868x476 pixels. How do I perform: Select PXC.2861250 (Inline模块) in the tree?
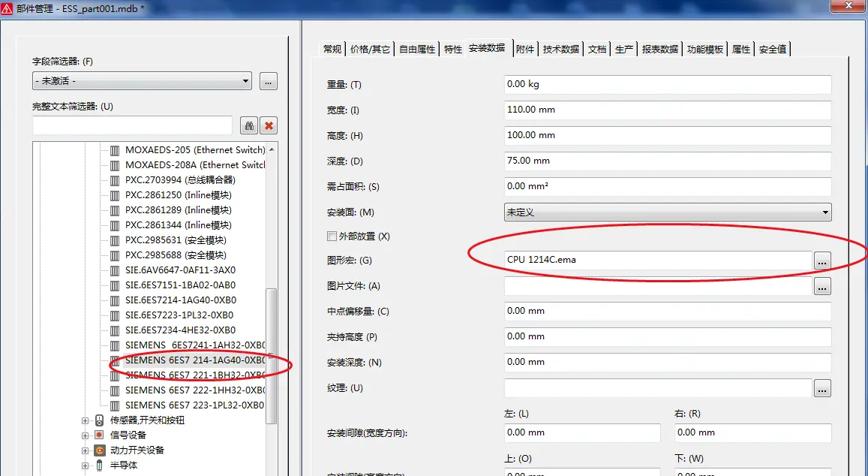pyautogui.click(x=179, y=195)
